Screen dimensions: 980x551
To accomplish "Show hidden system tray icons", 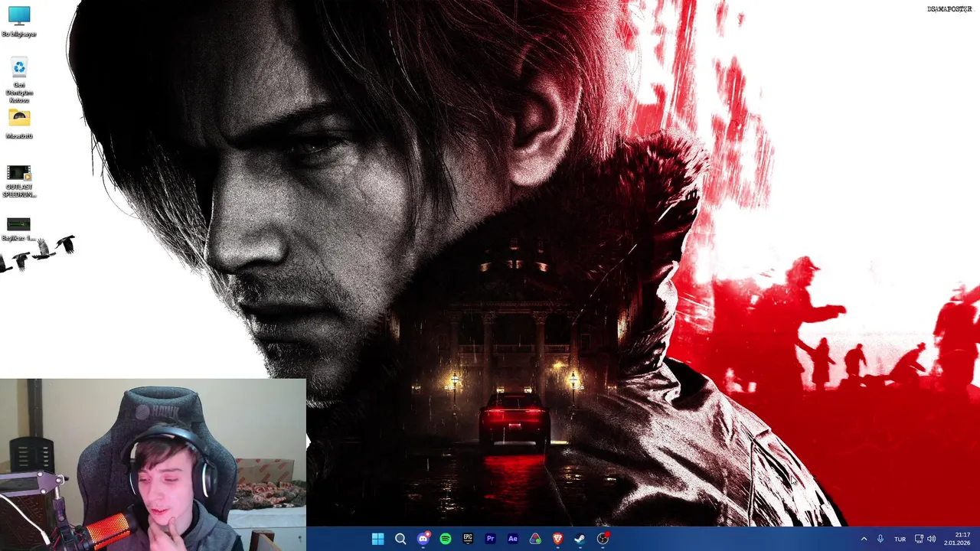I will click(864, 539).
